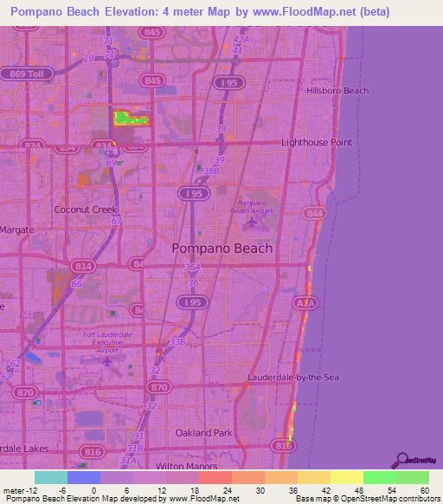Click the Pompano Beach city label
The width and height of the screenshot is (443, 504).
[x=222, y=249]
